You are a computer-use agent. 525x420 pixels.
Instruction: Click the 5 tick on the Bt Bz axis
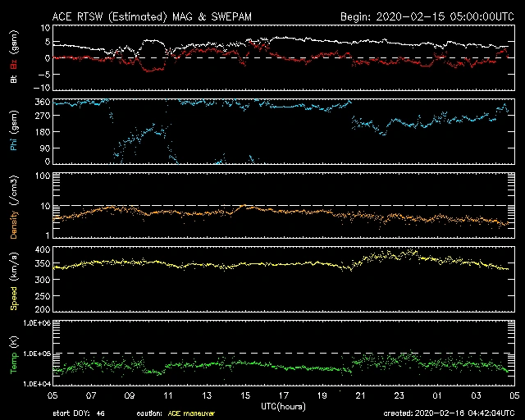[x=48, y=42]
